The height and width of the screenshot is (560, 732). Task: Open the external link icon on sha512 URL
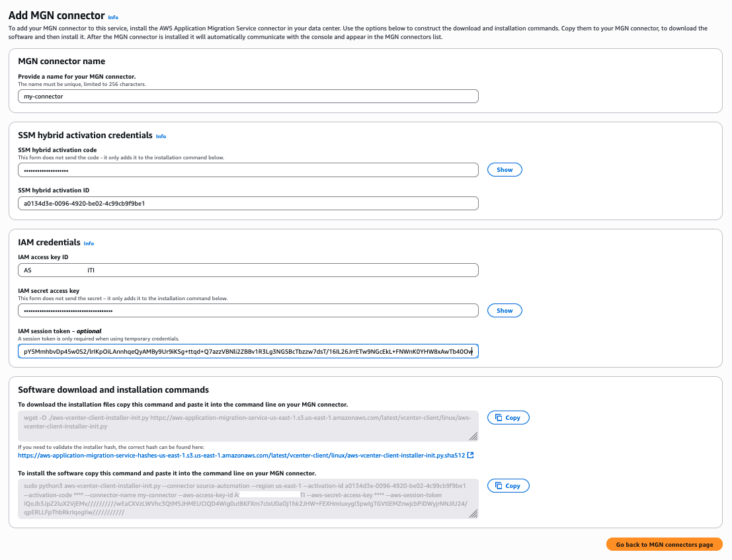(470, 455)
